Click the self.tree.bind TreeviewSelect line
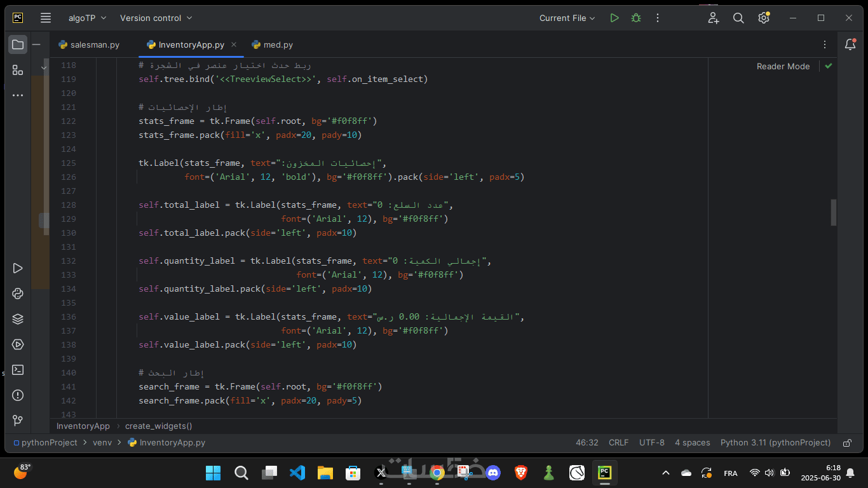Screen dimensions: 868x488 coord(283,79)
